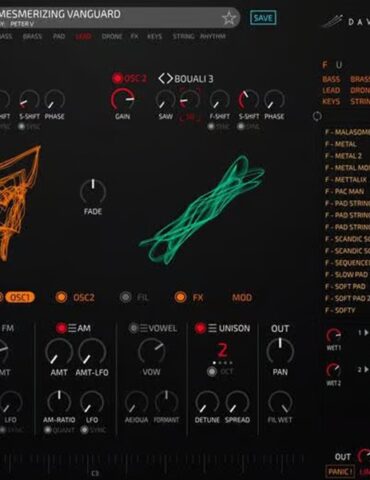This screenshot has width=370, height=480.
Task: Open the VOWEL module hamburger menu
Action: click(144, 328)
